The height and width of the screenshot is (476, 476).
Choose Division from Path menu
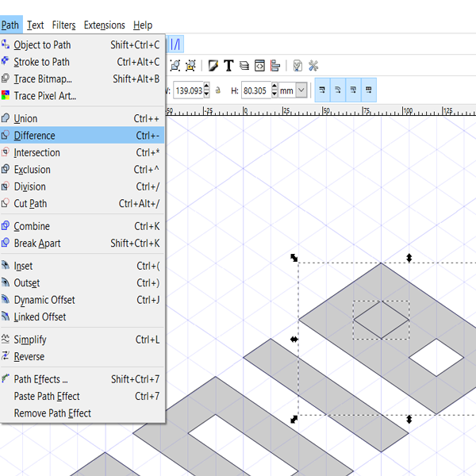pyautogui.click(x=82, y=186)
